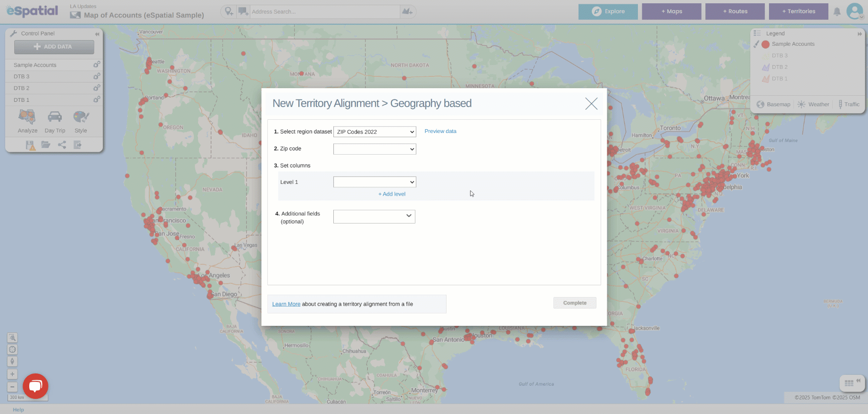Click the table grid icon at bottom right
868x414 pixels.
click(849, 383)
